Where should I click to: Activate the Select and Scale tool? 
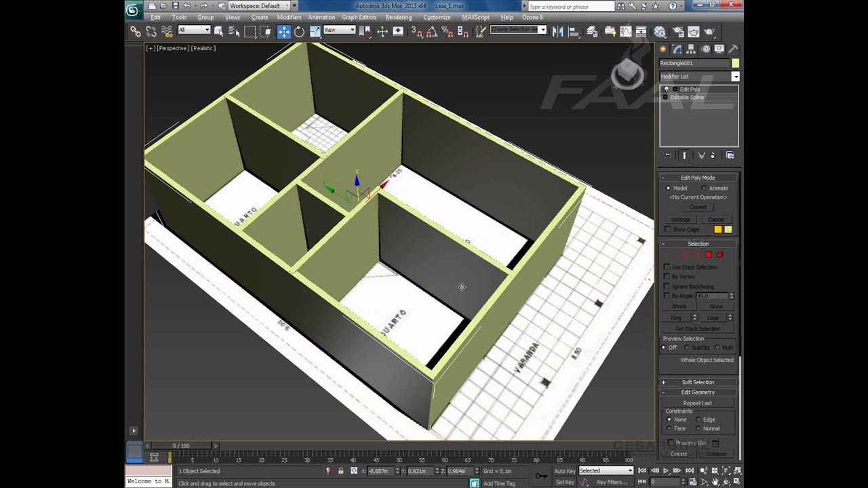[315, 31]
